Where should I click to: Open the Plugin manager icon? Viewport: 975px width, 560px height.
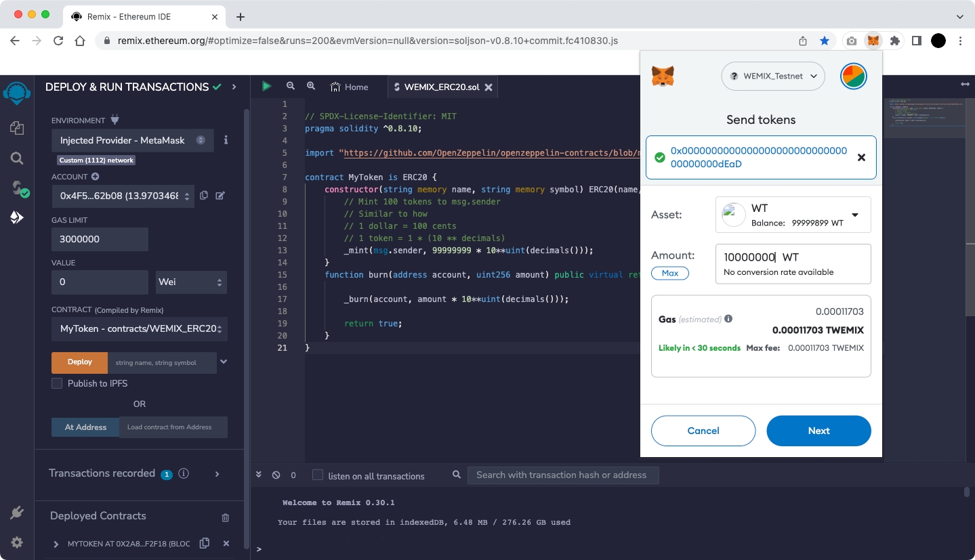(17, 513)
